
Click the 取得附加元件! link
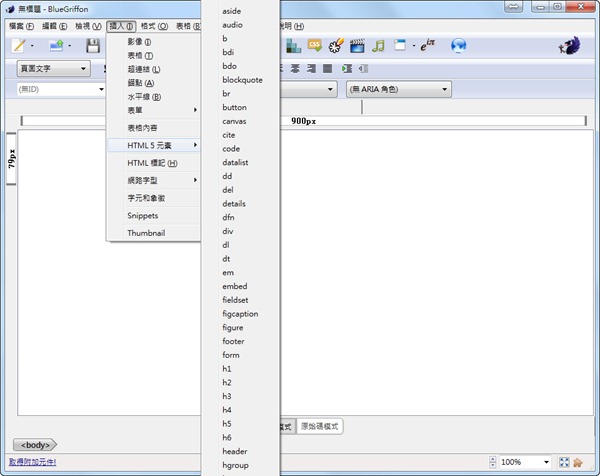click(x=32, y=462)
